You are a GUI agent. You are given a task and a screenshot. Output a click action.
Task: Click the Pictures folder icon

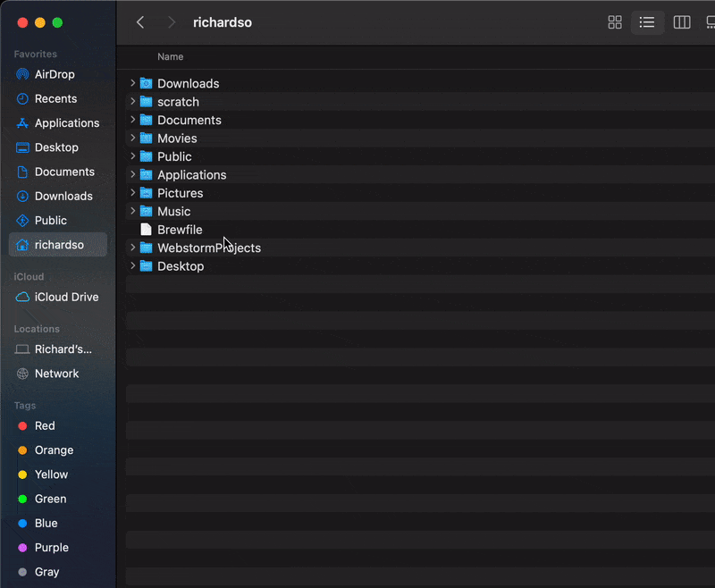[146, 193]
